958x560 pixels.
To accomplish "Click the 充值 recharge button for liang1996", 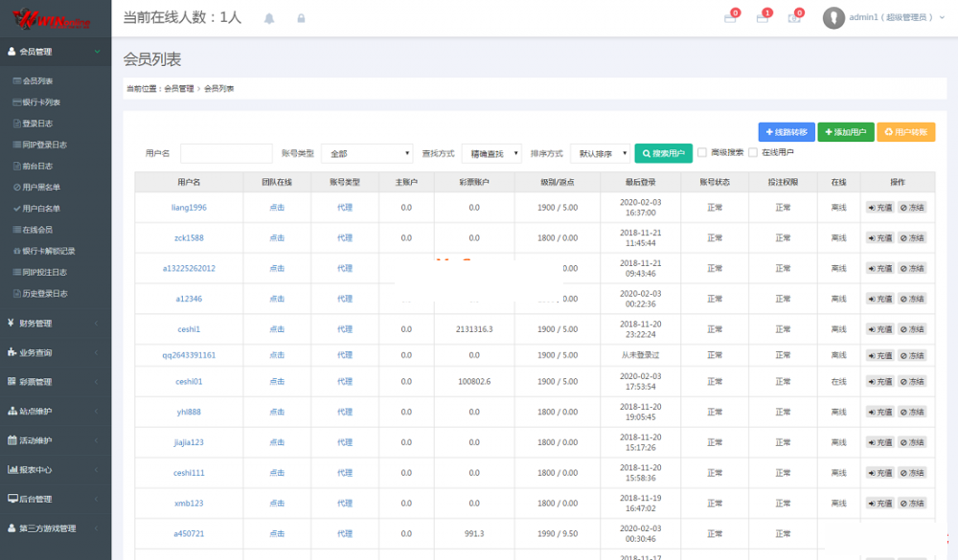I will (879, 208).
